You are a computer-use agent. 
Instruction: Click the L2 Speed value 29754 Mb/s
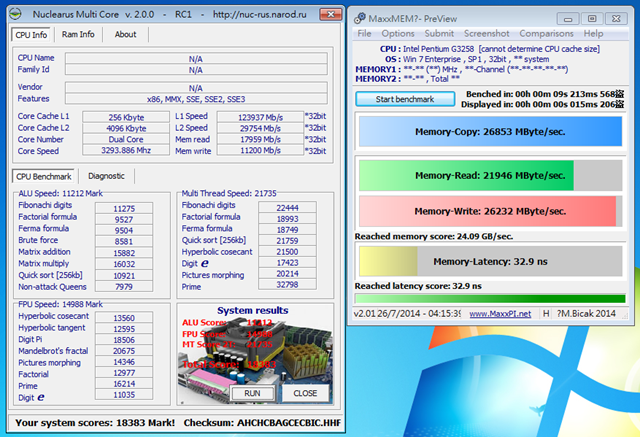coord(260,128)
